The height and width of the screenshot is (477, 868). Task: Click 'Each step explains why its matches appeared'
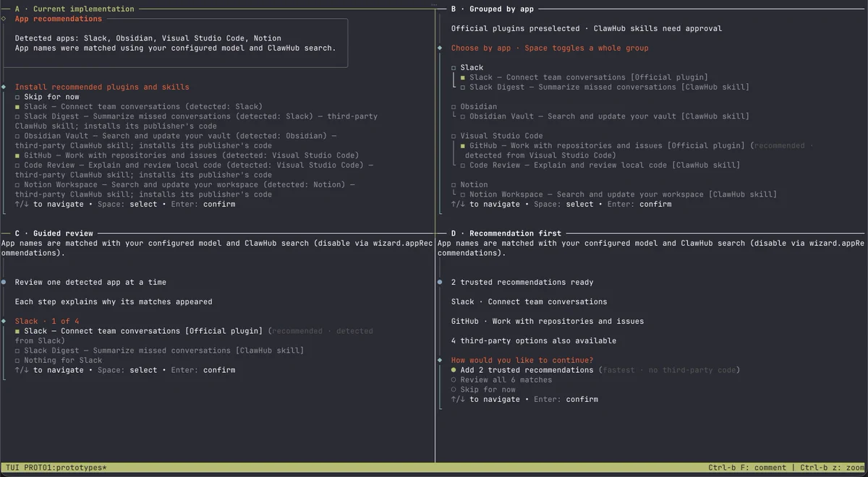pyautogui.click(x=114, y=301)
